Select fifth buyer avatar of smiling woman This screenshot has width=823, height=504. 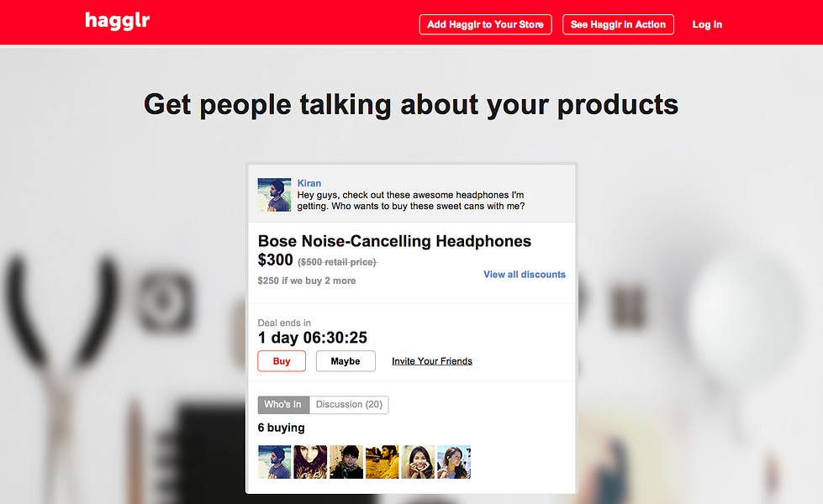[418, 462]
